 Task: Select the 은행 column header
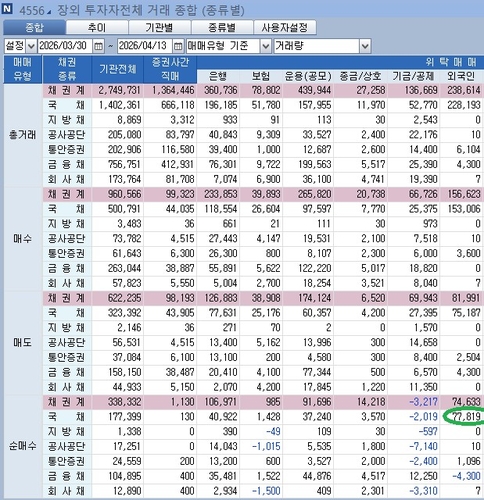pos(218,76)
